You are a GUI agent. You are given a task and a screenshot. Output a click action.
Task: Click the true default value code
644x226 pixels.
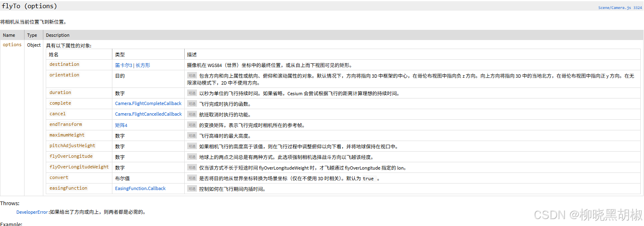click(368, 179)
